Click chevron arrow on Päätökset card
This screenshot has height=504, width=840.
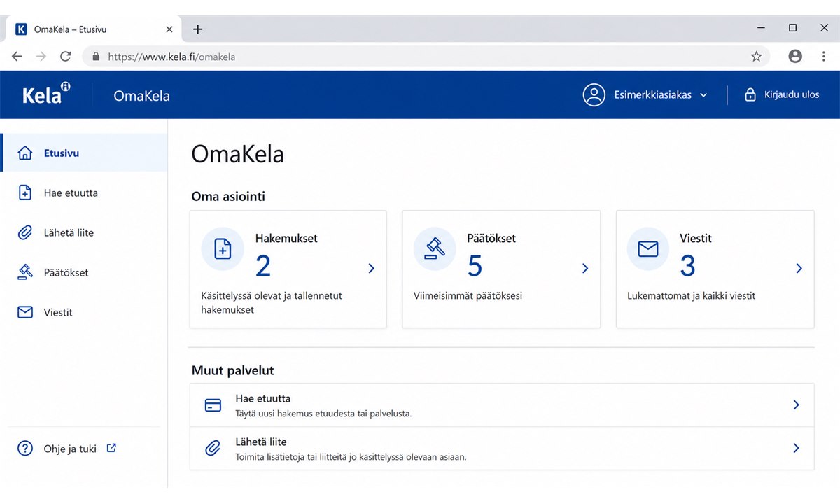585,268
